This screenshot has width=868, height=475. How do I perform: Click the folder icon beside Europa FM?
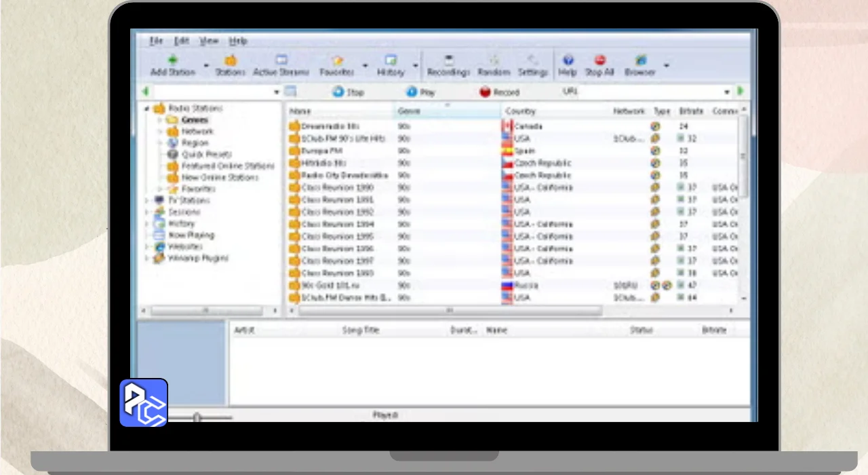click(x=294, y=151)
